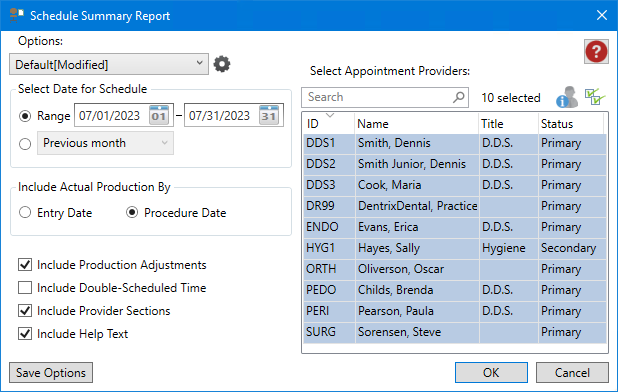Sort providers by Title column header
Screen dimensions: 618x392
tap(509, 124)
